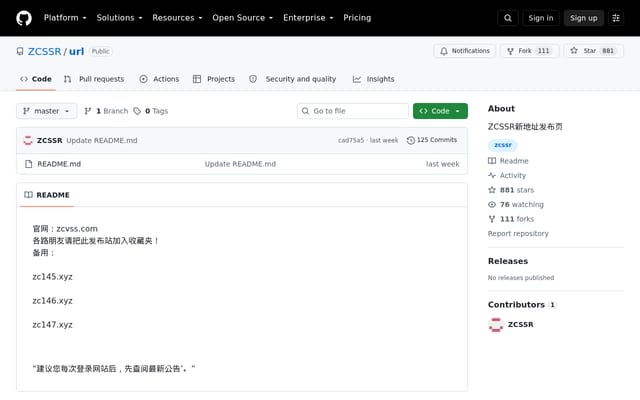Open the Pricing page
The image size is (640, 400).
tap(357, 18)
